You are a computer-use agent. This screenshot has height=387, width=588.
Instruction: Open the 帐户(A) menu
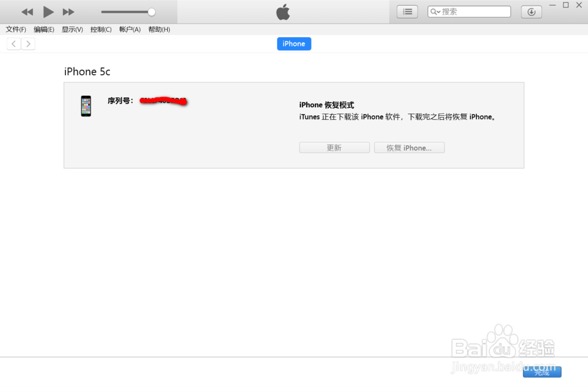(x=129, y=29)
